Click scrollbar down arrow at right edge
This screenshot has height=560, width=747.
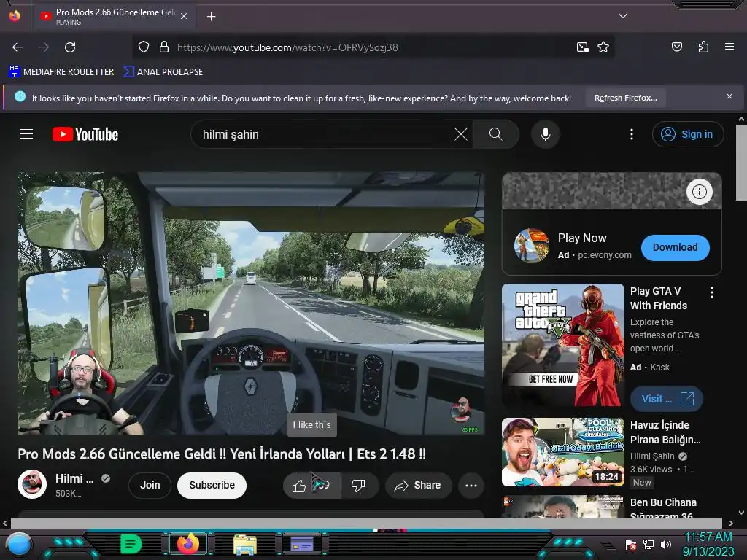pyautogui.click(x=741, y=513)
